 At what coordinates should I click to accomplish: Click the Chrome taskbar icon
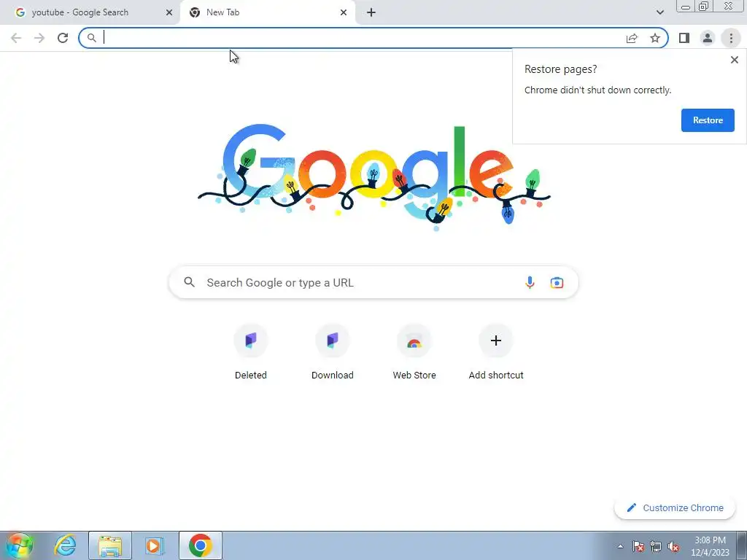[x=201, y=545]
